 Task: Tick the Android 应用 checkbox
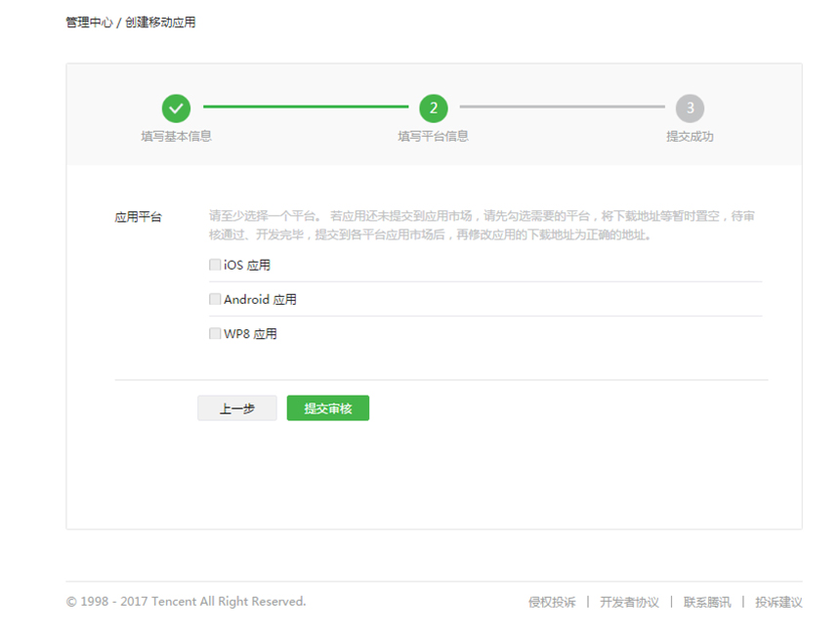click(x=215, y=299)
